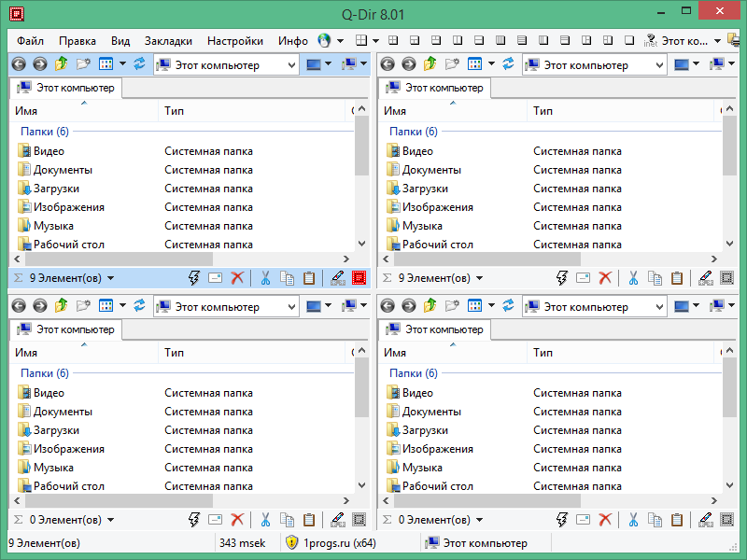Select 'Загрузки' folder in top-left pane
Screen dimensions: 747x560
coord(56,189)
